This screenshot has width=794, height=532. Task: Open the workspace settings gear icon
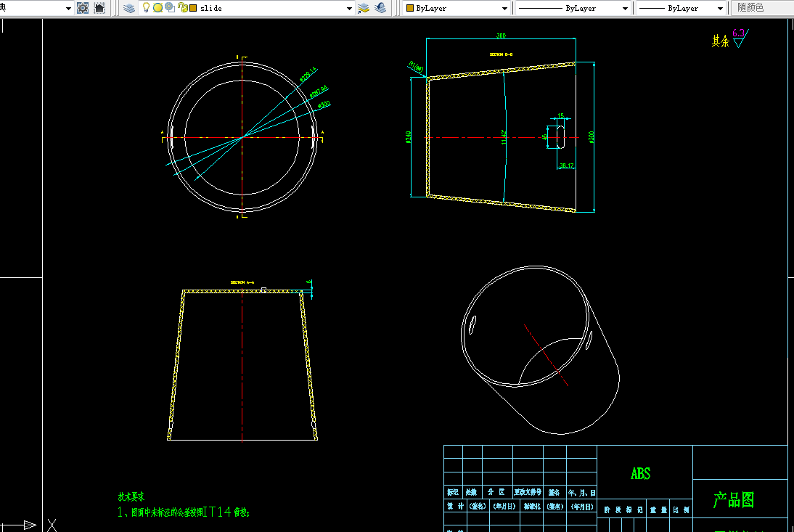pyautogui.click(x=83, y=8)
